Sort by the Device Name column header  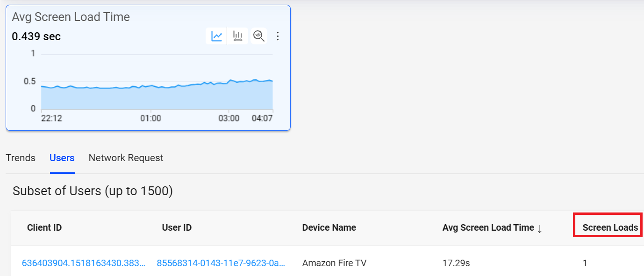(329, 228)
